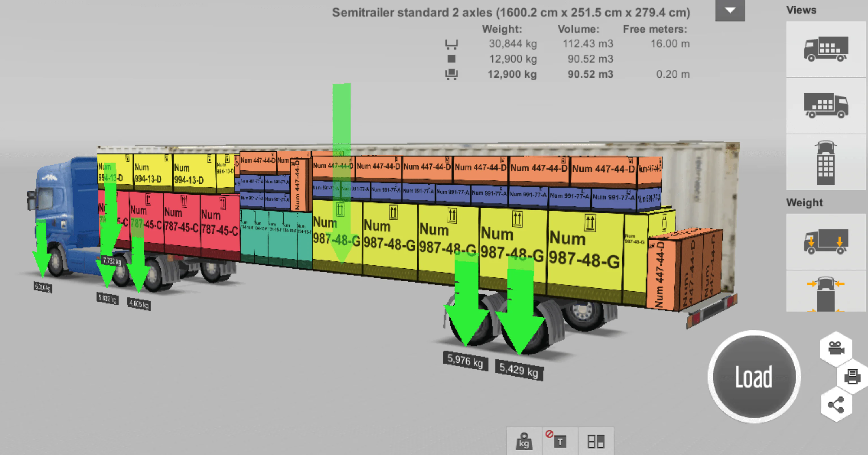The width and height of the screenshot is (868, 455).
Task: Click the 4,605 kg axle weight label
Action: tap(139, 304)
